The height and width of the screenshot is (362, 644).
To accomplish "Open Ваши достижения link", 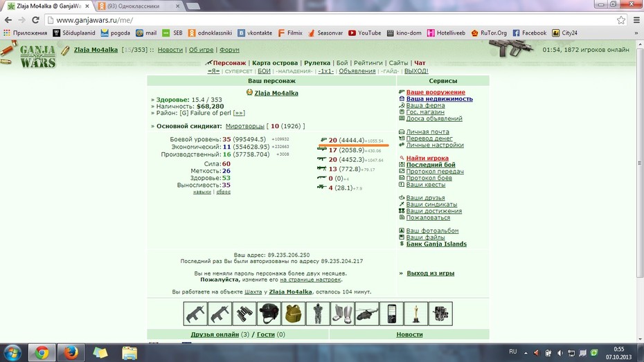I will point(433,211).
